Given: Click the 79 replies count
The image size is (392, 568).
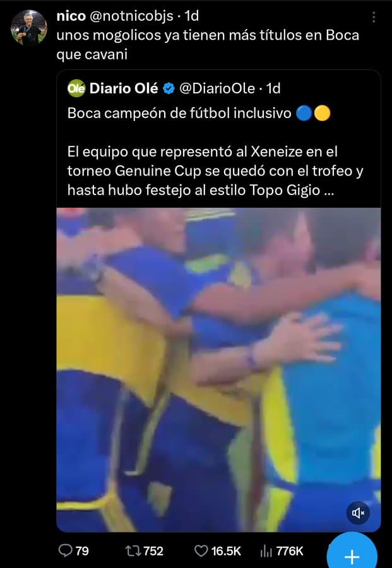Looking at the screenshot, I should 82,552.
